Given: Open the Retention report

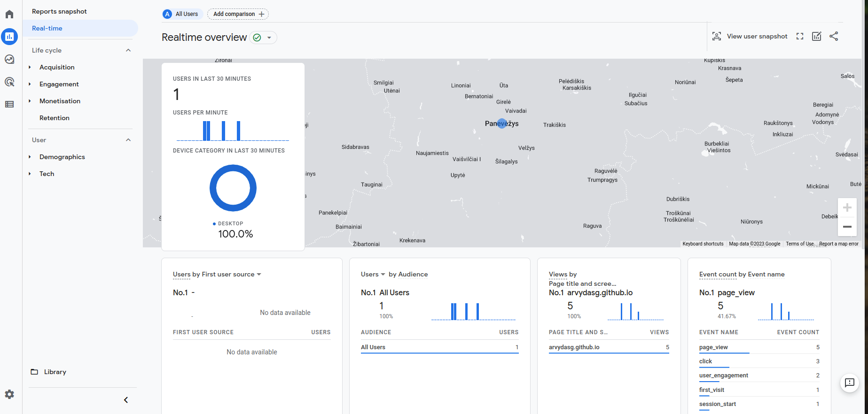Looking at the screenshot, I should (x=55, y=118).
